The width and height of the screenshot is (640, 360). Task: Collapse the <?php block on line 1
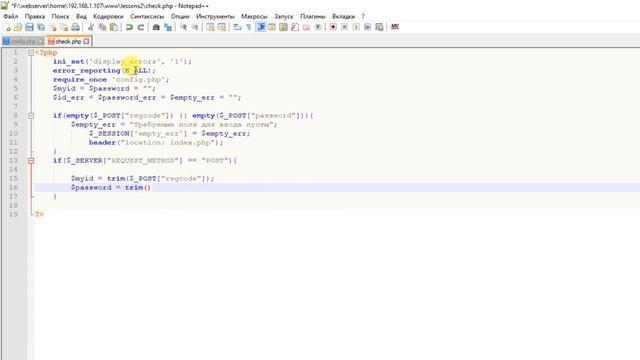click(31, 53)
